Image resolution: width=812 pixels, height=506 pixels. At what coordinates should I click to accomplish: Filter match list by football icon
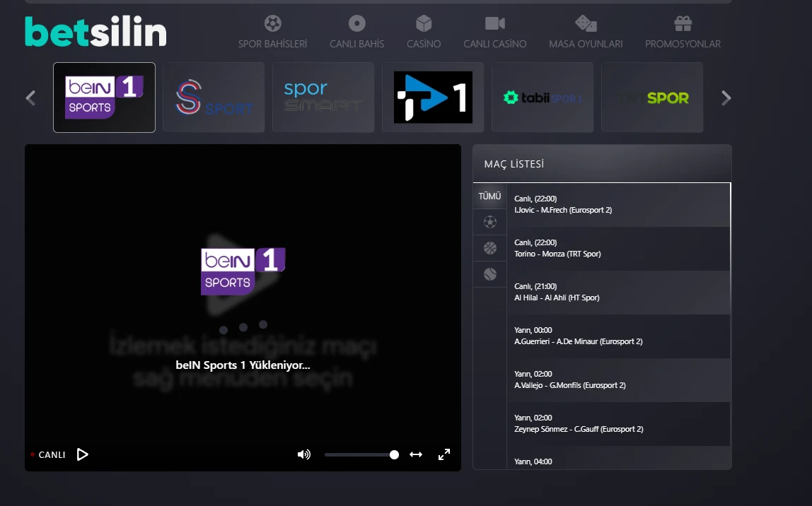coord(490,222)
